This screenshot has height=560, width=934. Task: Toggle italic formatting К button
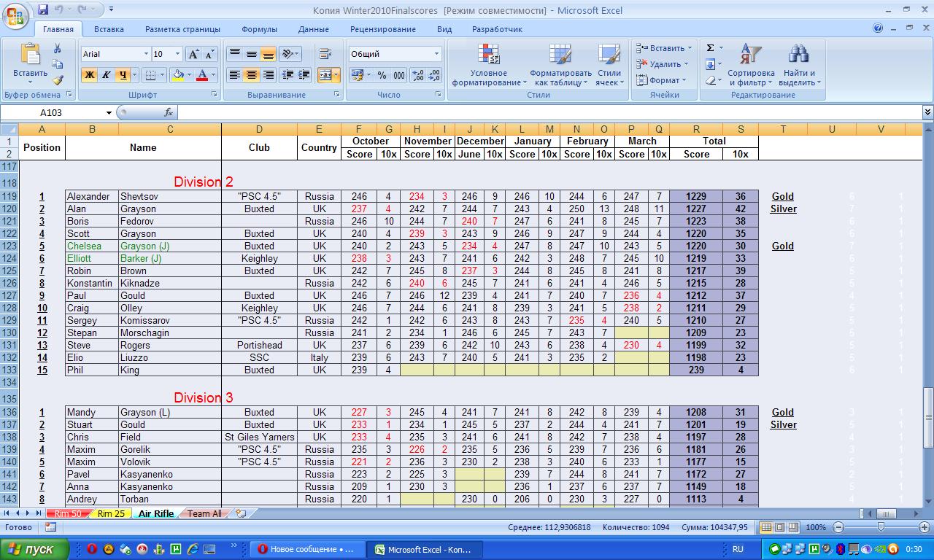pyautogui.click(x=106, y=75)
